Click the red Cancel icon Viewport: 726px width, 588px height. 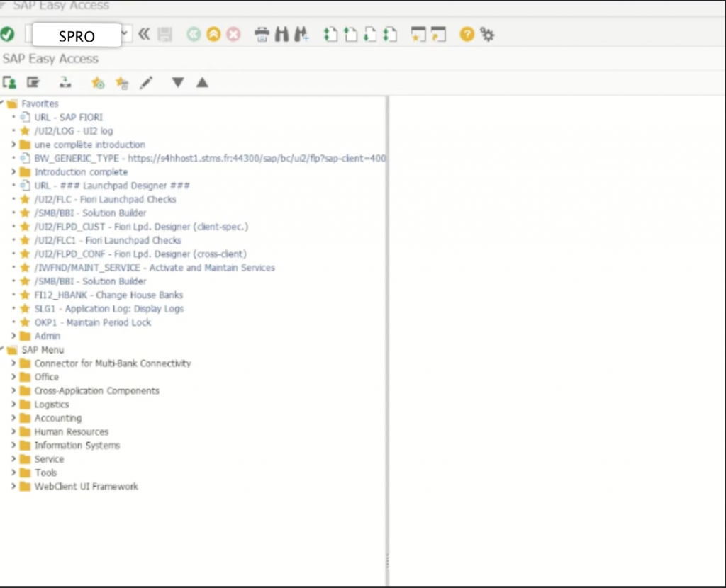point(233,34)
